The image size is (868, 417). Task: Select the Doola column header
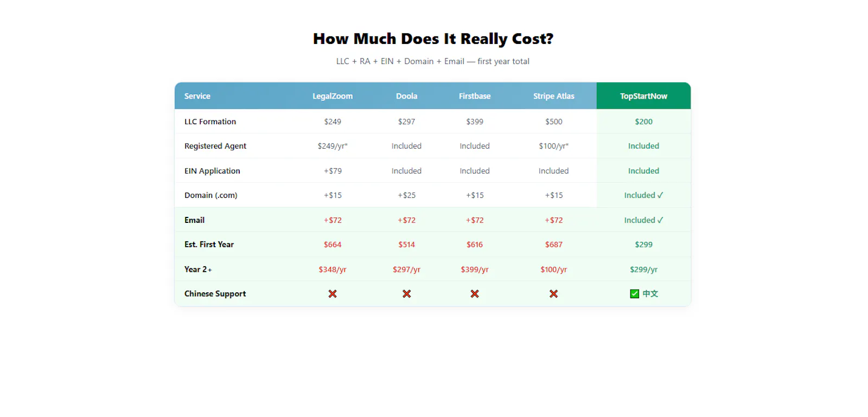406,96
